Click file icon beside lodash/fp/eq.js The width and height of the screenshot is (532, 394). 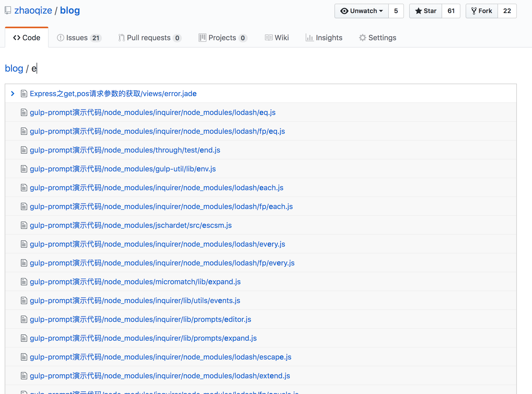24,131
